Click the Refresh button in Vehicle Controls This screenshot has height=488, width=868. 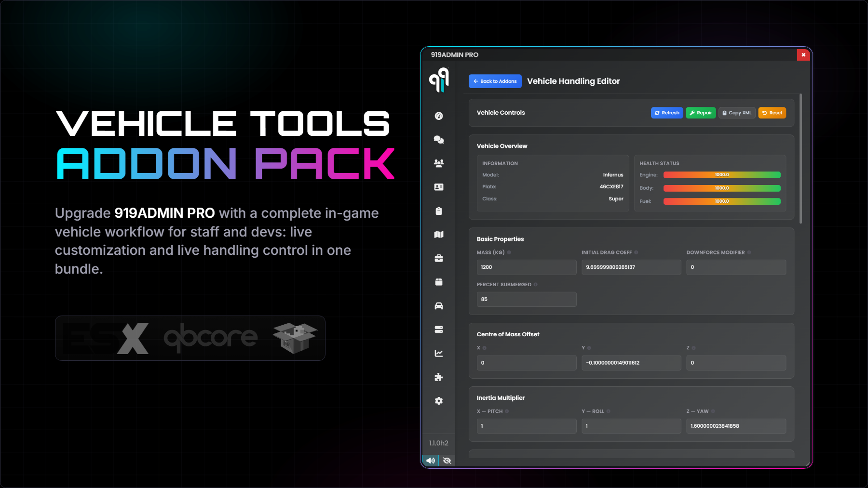667,112
